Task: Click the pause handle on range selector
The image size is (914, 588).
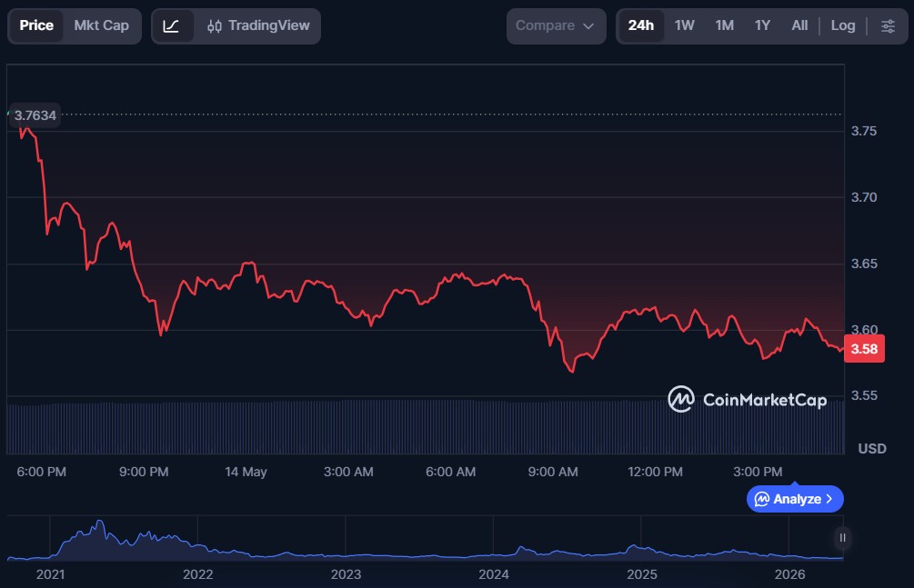Action: pos(842,538)
